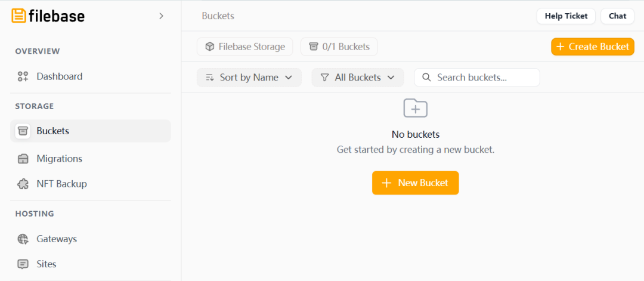Click the Filebase Storage pill

[245, 47]
